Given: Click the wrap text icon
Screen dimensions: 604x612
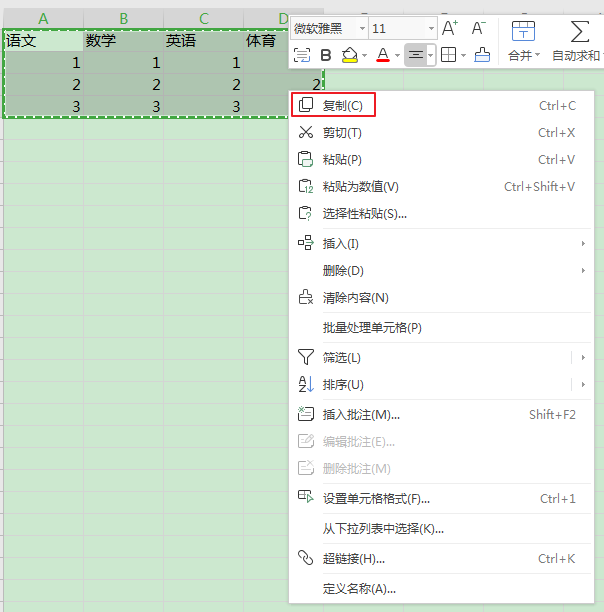Looking at the screenshot, I should point(302,55).
